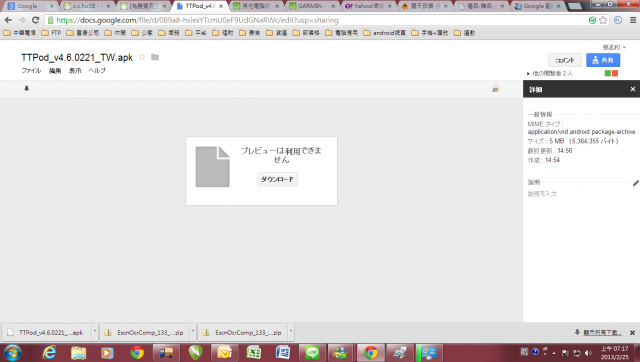Switch to the GARMIN tab
The image size is (640, 362).
coord(312,6)
